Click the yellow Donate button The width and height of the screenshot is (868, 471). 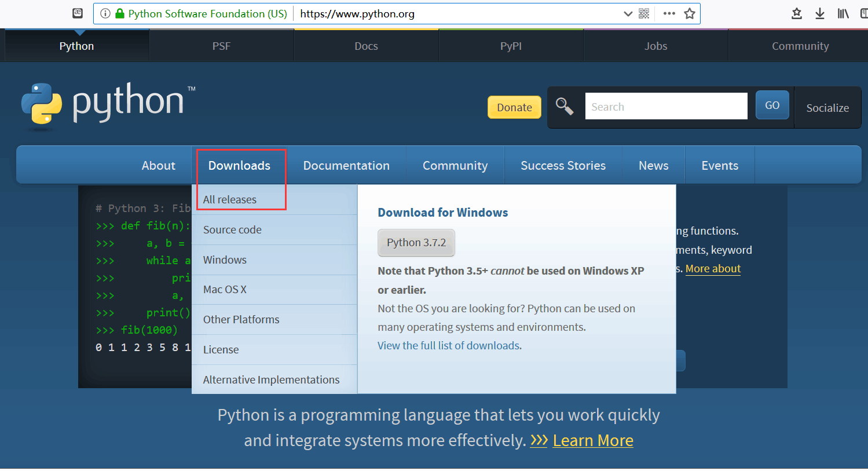coord(514,107)
